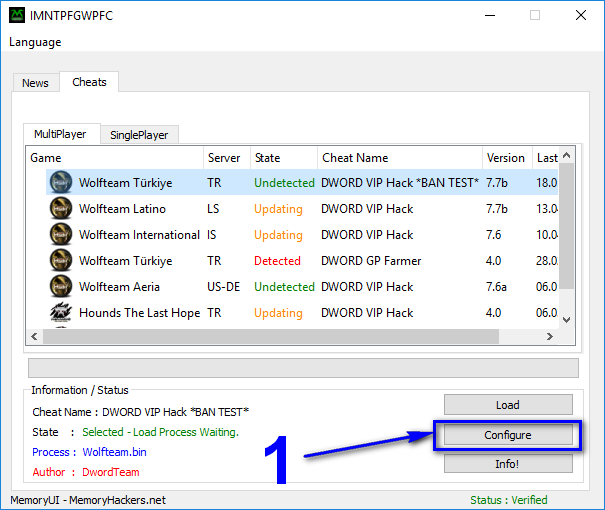
Task: Click the vertical scrollbar thumb
Action: click(x=566, y=226)
